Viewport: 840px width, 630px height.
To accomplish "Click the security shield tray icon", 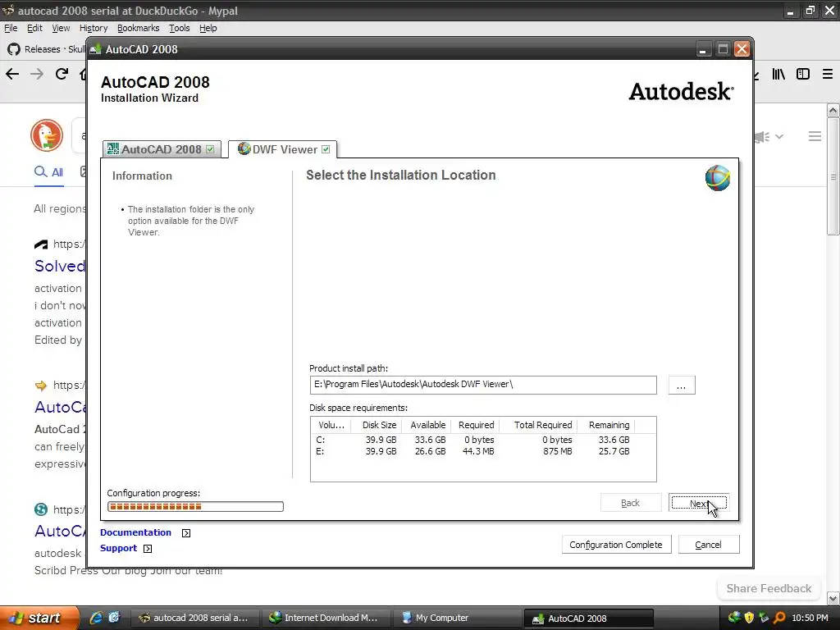I will coord(749,618).
